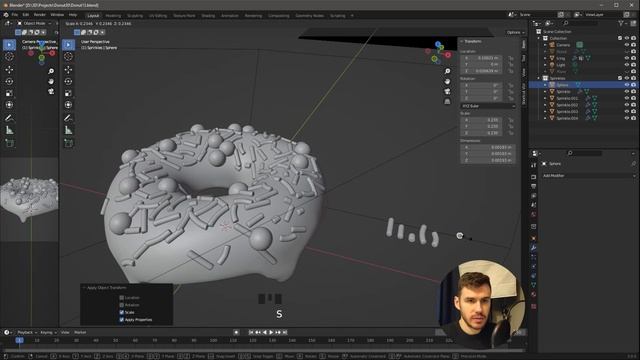Viewport: 640px width, 360px height.
Task: Hide Sprinkle.001 with its eye icon
Action: [x=627, y=98]
